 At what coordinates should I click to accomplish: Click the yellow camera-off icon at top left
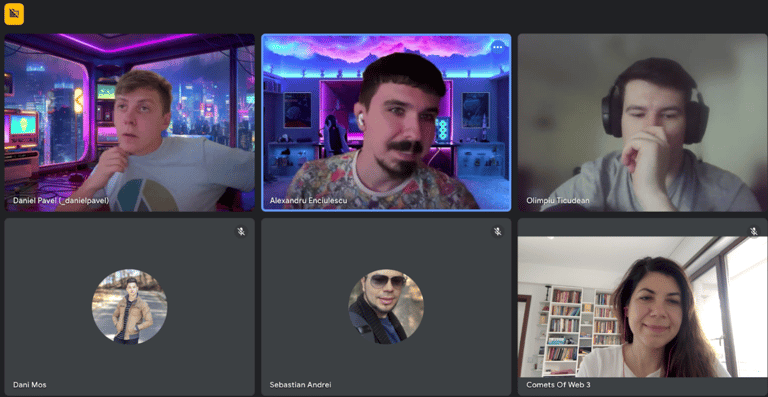pos(14,14)
